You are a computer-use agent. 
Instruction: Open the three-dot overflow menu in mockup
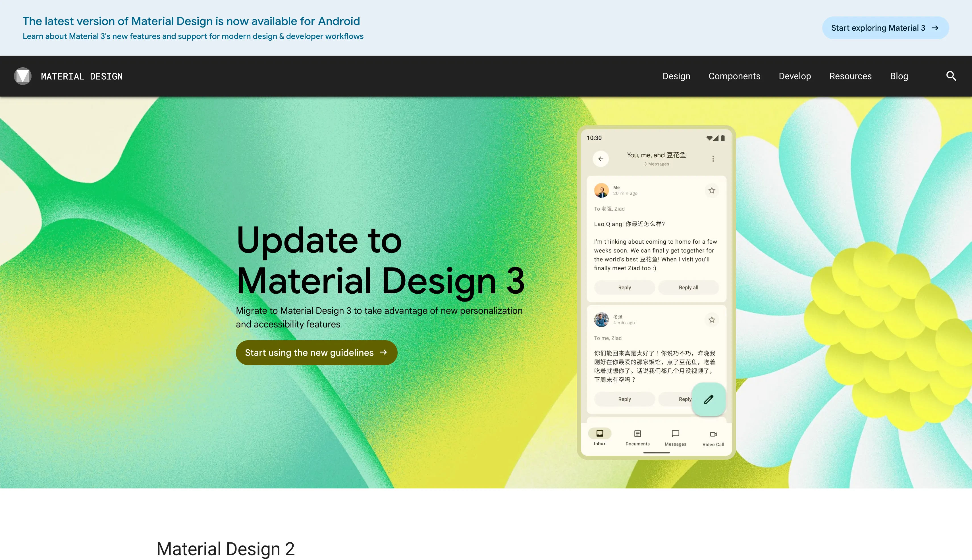point(713,159)
